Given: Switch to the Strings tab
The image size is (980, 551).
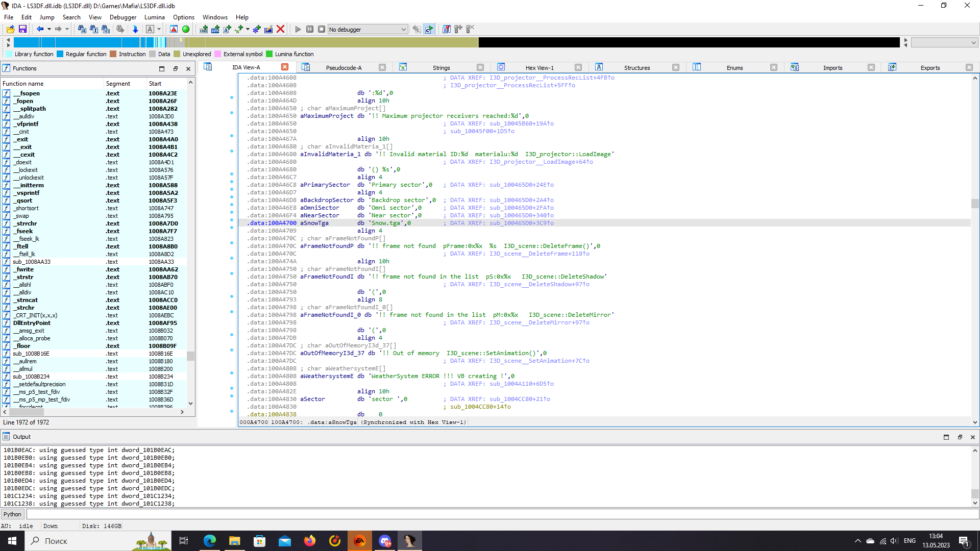Looking at the screenshot, I should pyautogui.click(x=441, y=67).
